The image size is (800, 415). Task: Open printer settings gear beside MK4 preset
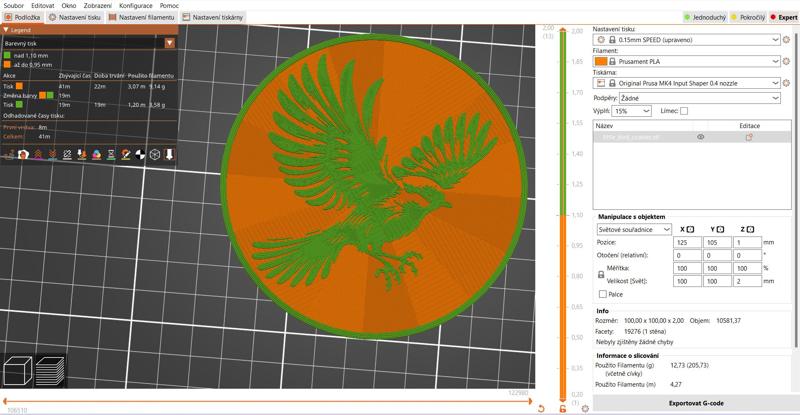coord(786,83)
